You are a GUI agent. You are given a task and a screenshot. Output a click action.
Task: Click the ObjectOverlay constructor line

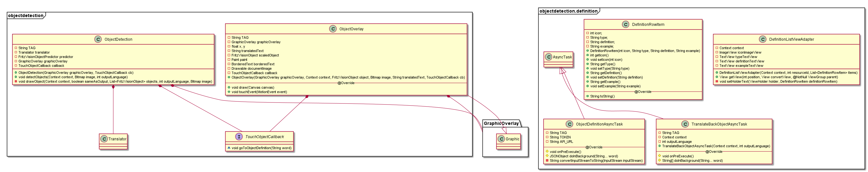pos(348,77)
